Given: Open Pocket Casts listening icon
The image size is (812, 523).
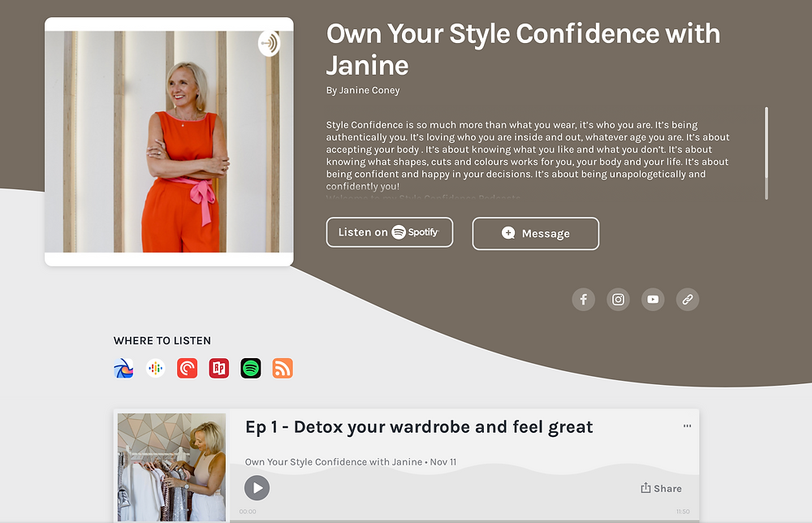Looking at the screenshot, I should tap(187, 368).
